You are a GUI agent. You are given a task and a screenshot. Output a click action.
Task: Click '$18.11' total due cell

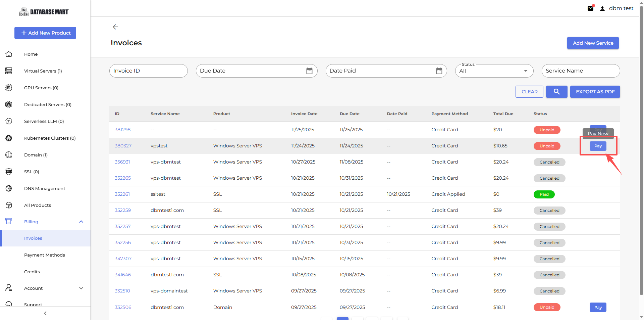(499, 307)
